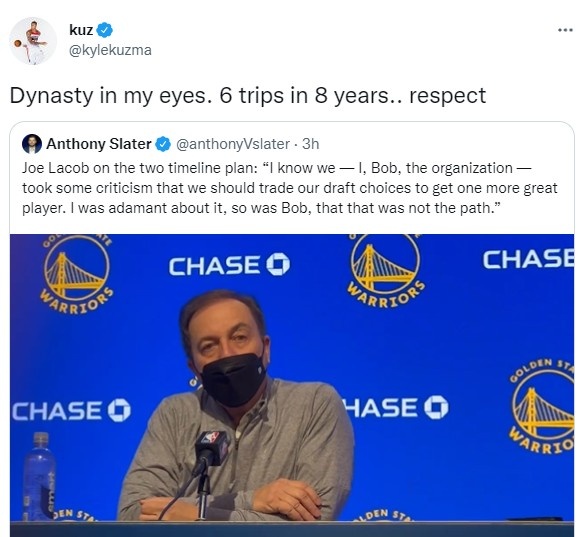Open the @kylekuzma handle link
Viewport: 578px width, 537px height.
pos(110,50)
